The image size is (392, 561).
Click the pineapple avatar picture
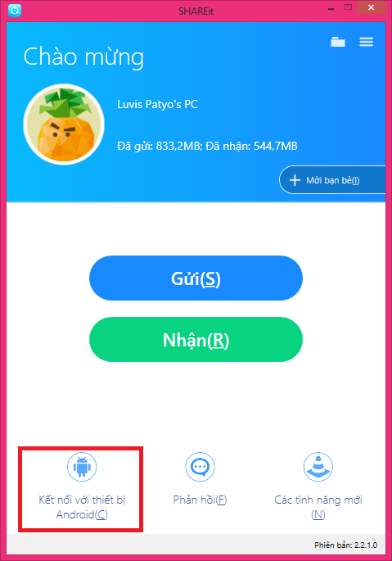pyautogui.click(x=64, y=124)
